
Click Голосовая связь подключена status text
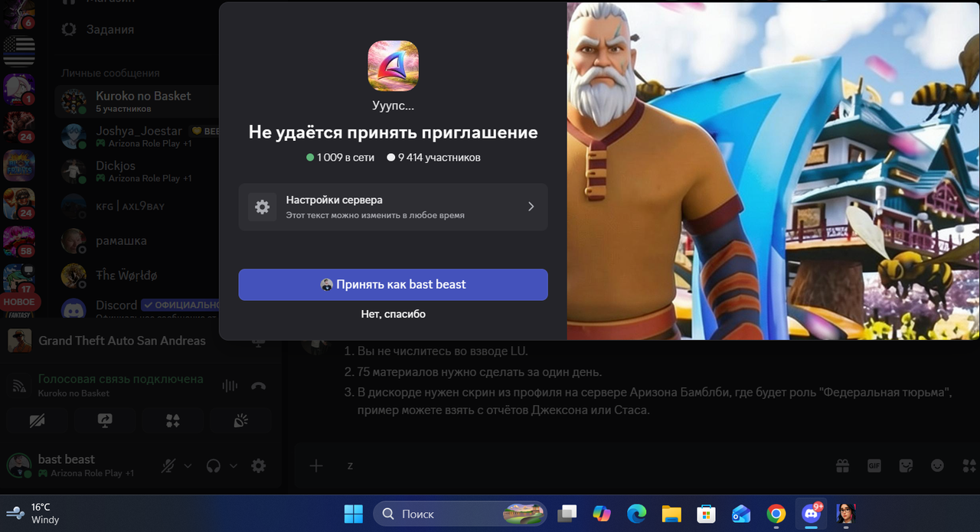[121, 379]
